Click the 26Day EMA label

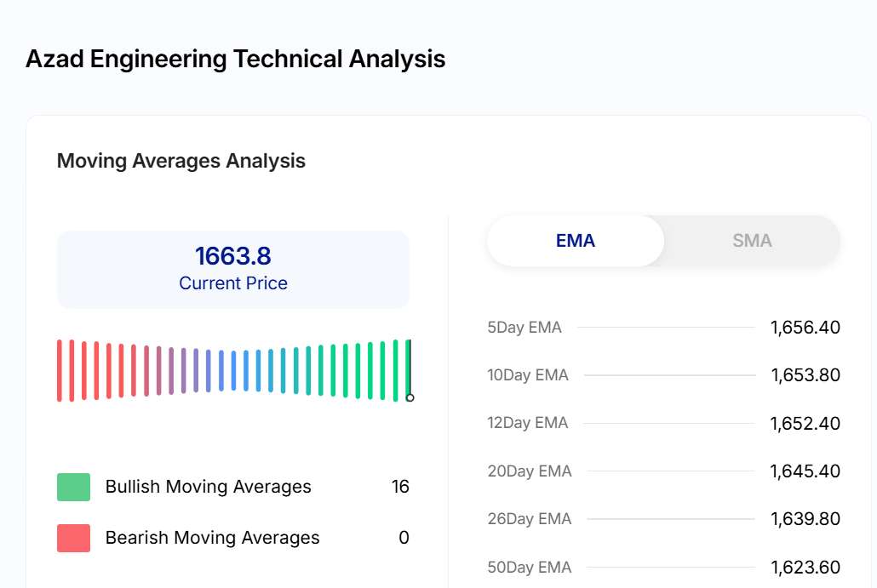pyautogui.click(x=530, y=519)
